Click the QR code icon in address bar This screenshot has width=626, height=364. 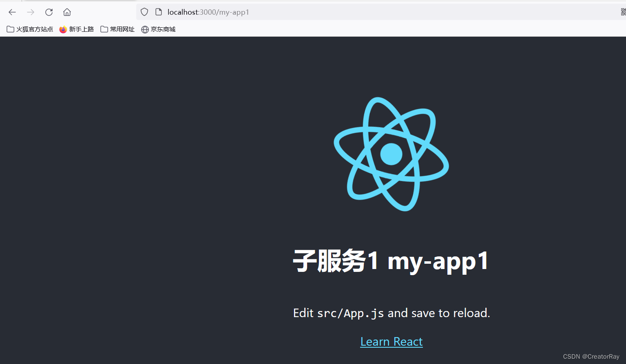623,12
